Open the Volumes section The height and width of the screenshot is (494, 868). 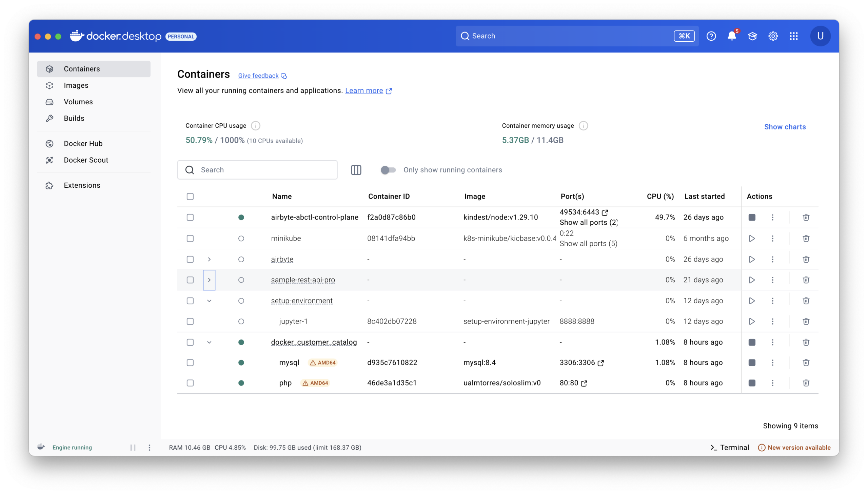click(78, 101)
